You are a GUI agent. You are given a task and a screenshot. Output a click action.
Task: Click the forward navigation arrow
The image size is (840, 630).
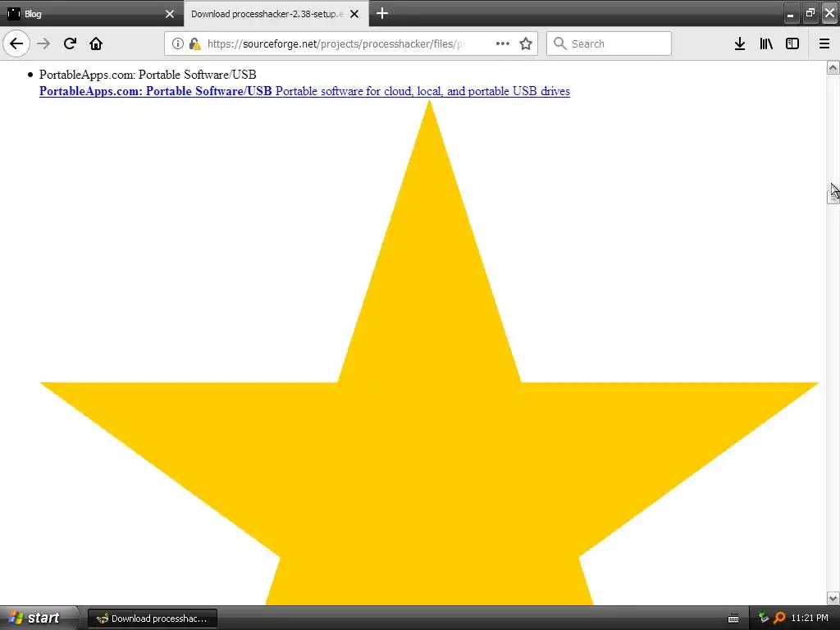44,43
